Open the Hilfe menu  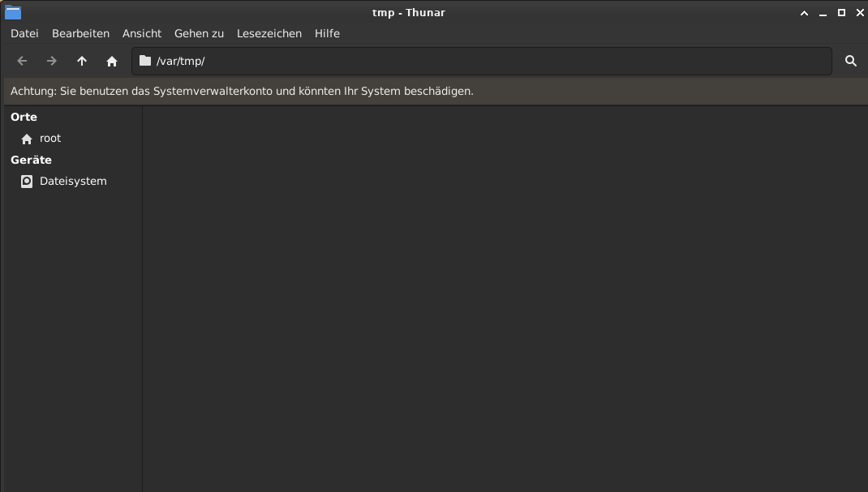327,33
